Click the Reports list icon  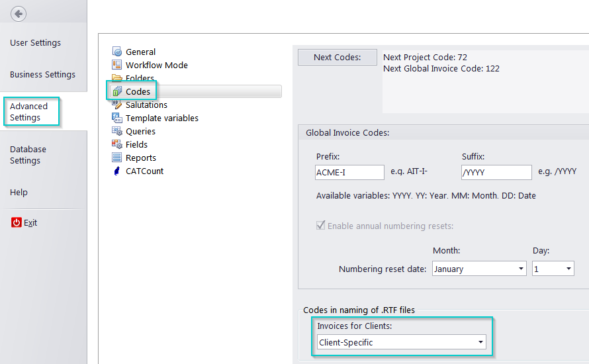click(x=117, y=158)
